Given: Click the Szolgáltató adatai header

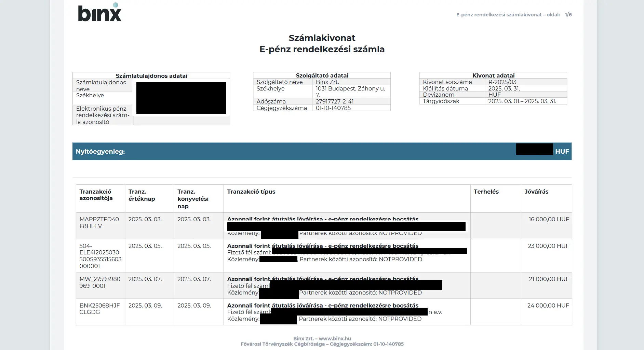Looking at the screenshot, I should (321, 75).
